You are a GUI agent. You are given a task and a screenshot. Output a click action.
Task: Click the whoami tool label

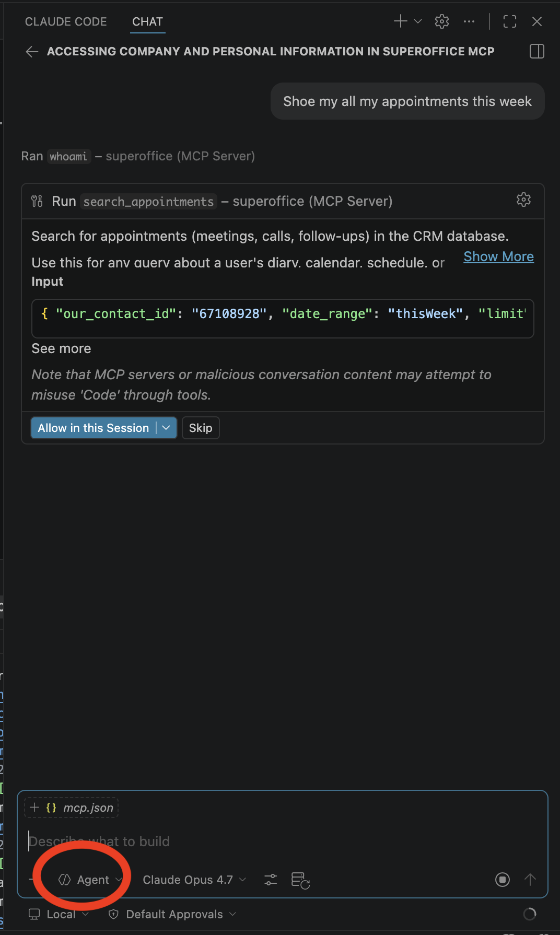[x=68, y=156]
